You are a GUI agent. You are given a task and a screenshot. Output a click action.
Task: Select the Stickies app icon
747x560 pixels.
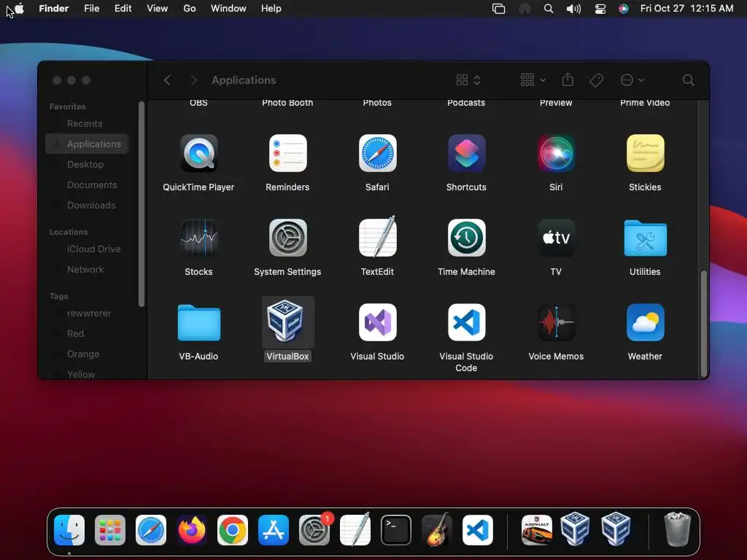[x=645, y=153]
